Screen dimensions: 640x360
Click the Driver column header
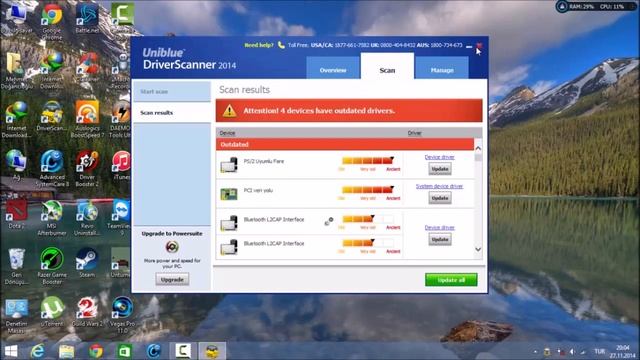pos(414,133)
